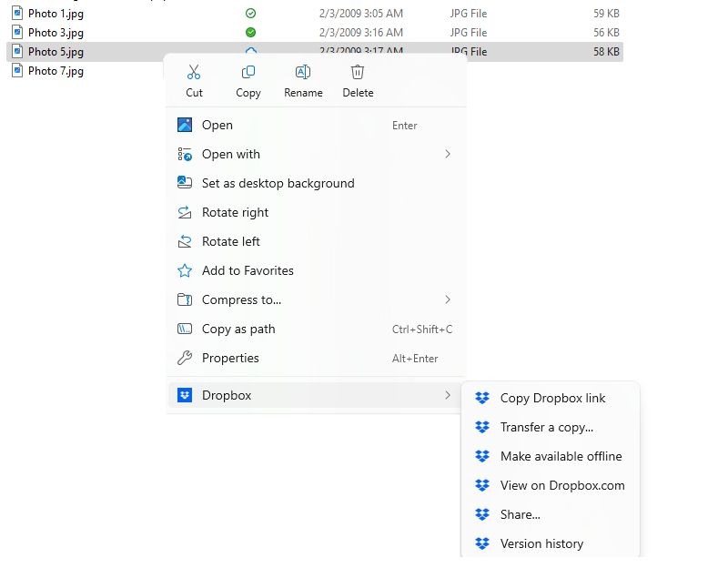Select Rotate right option
This screenshot has width=728, height=568.
tap(316, 212)
